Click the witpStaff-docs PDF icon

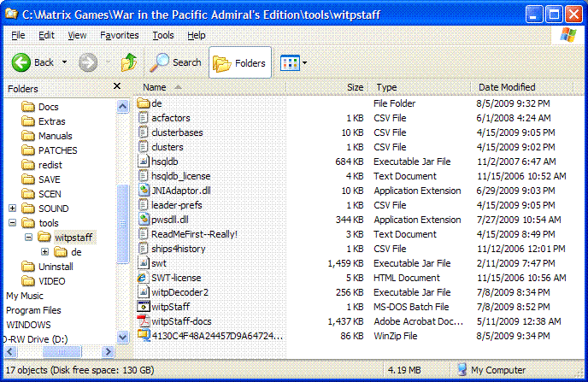(144, 321)
